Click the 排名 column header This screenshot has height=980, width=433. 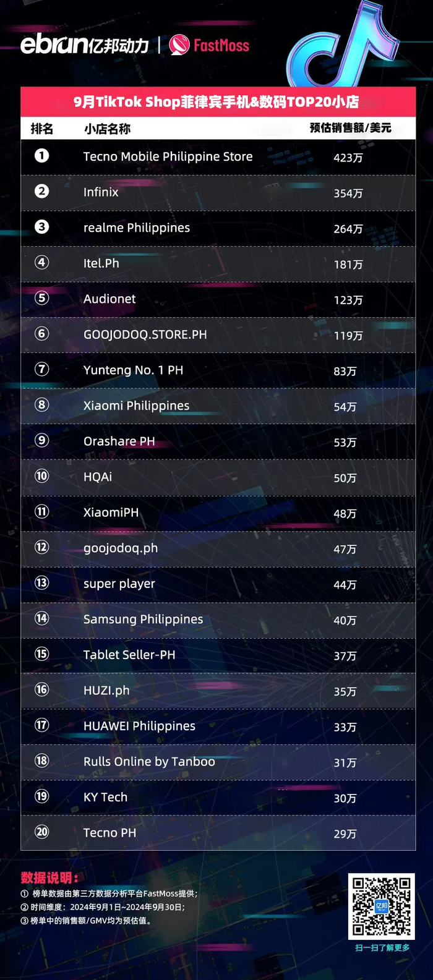coord(41,129)
